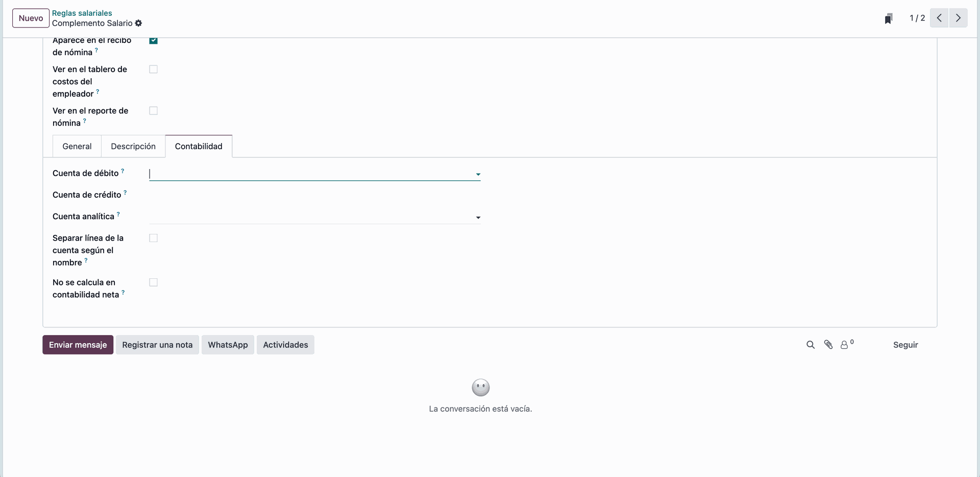This screenshot has height=477, width=980.
Task: Open the followers user icon
Action: [x=844, y=345]
